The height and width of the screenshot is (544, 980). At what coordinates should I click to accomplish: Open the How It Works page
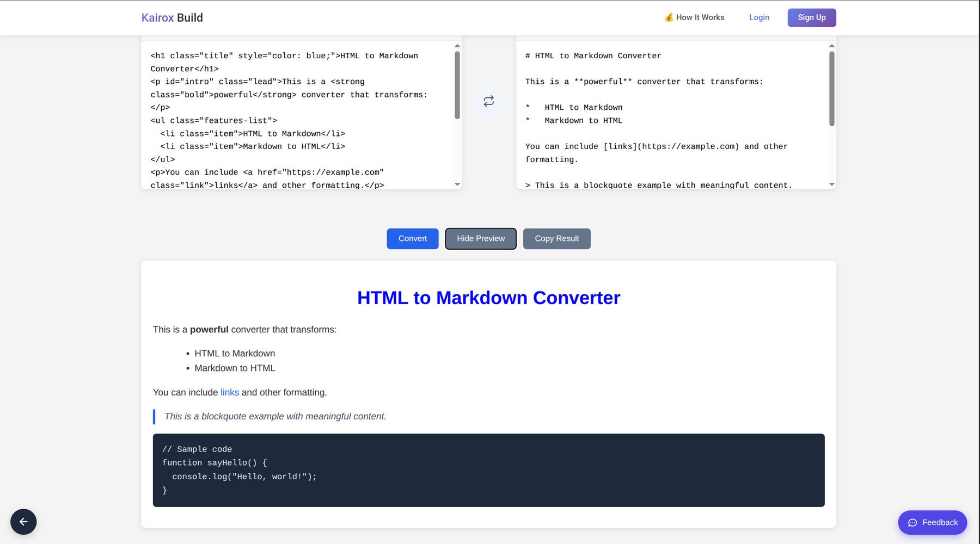(694, 17)
